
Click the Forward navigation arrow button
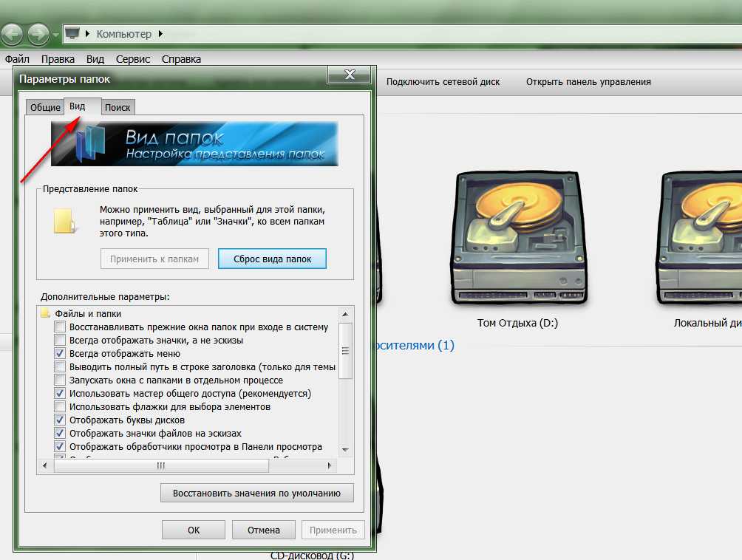tap(37, 34)
